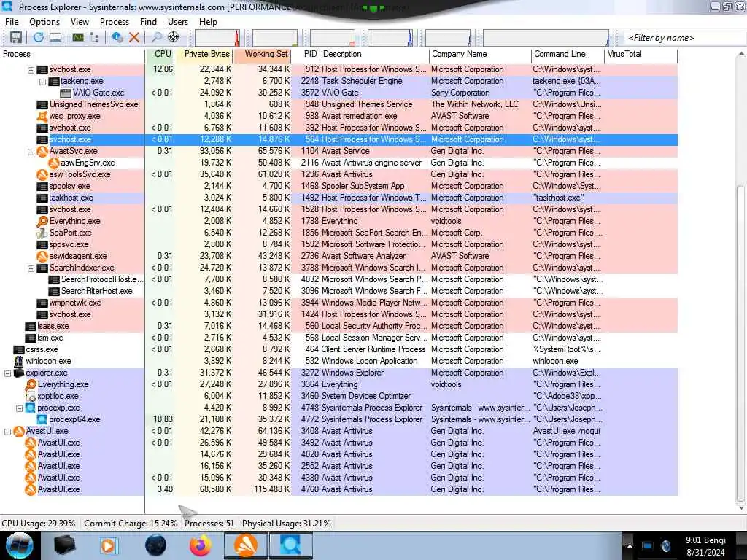This screenshot has height=560, width=747.
Task: Sort by the Process column header
Action: (x=72, y=54)
